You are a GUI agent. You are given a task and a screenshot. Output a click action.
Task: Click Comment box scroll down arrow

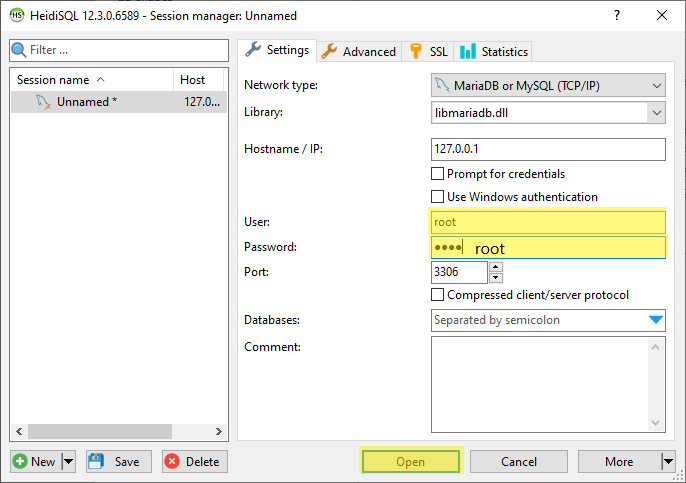(655, 423)
